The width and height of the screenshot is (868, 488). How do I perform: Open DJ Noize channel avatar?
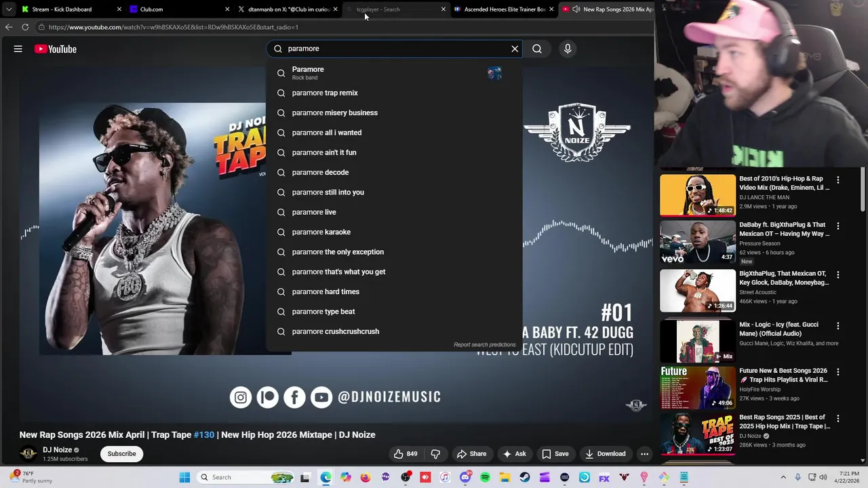[28, 454]
